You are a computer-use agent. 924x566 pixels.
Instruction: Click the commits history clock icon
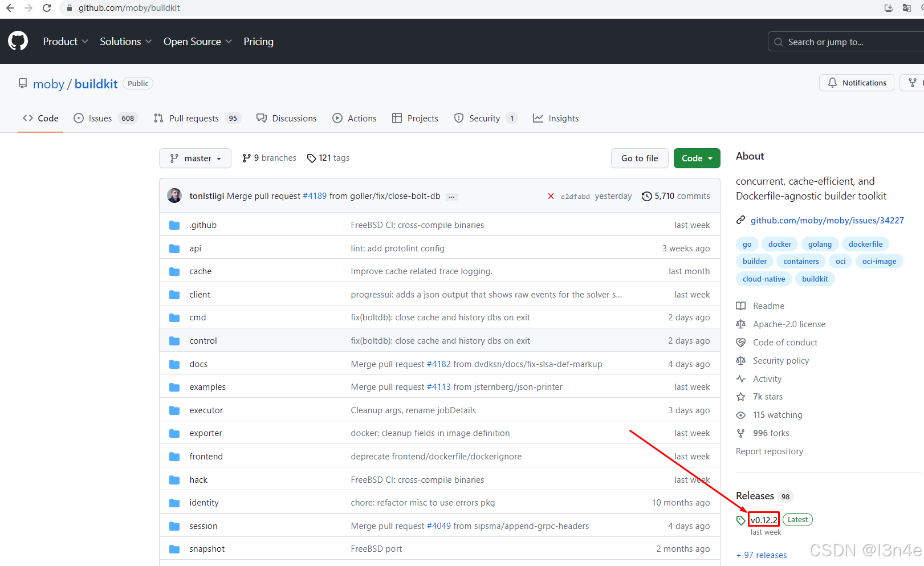646,196
